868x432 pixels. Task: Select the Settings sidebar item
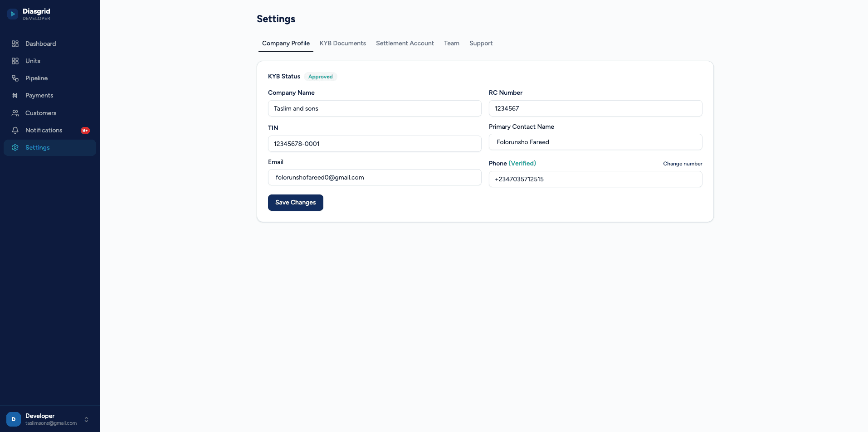point(50,148)
